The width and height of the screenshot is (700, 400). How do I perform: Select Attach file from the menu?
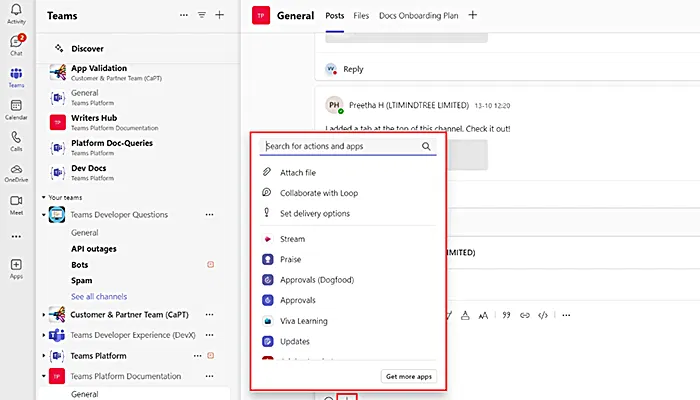click(299, 173)
